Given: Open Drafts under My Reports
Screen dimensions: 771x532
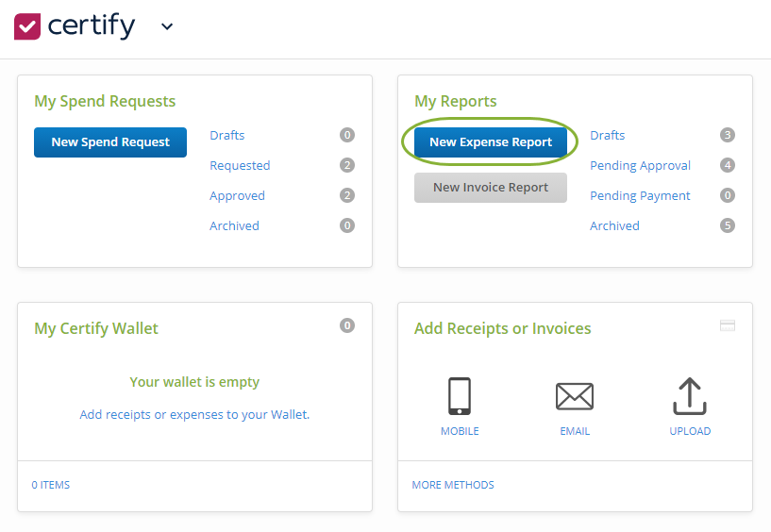Looking at the screenshot, I should tap(607, 135).
